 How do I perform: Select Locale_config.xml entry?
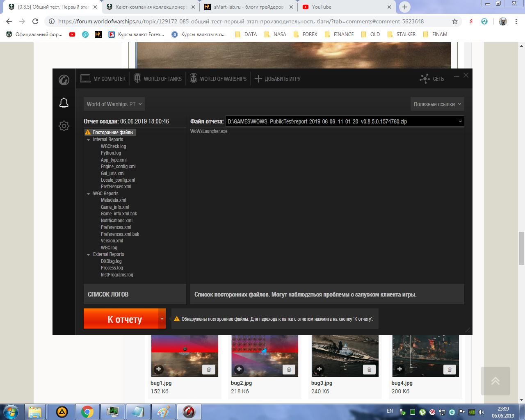coord(118,180)
